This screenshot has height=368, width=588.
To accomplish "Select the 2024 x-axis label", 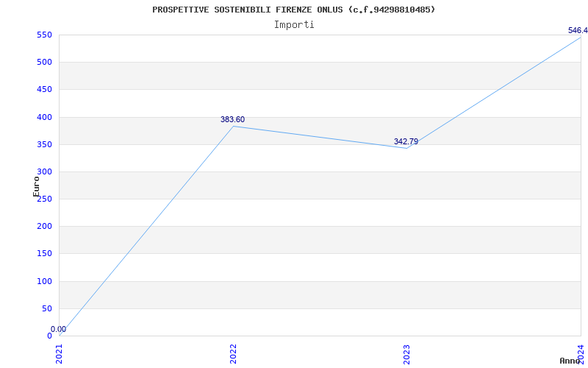I will [581, 354].
